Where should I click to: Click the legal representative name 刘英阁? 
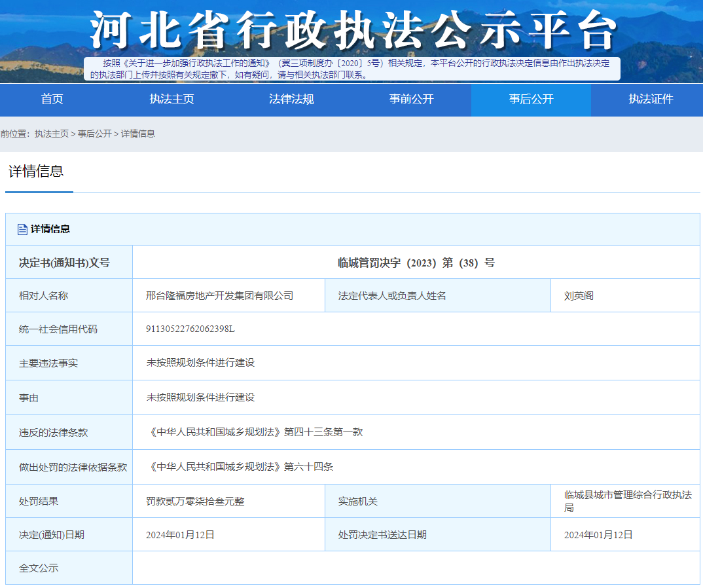579,296
